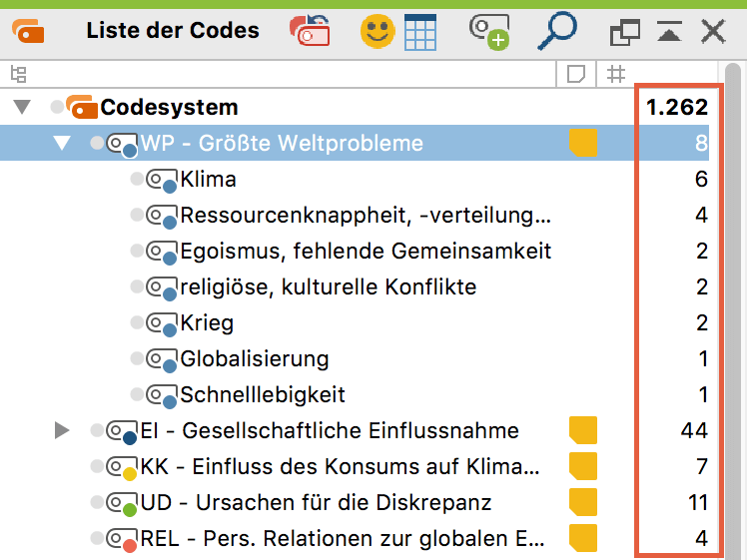Click the code icon of Globalisierung
Viewport: 747px width, 560px height.
coord(162,360)
